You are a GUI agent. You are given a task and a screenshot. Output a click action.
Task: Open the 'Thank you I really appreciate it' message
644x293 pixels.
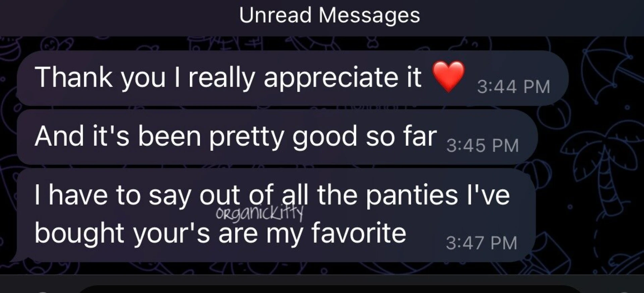click(292, 78)
